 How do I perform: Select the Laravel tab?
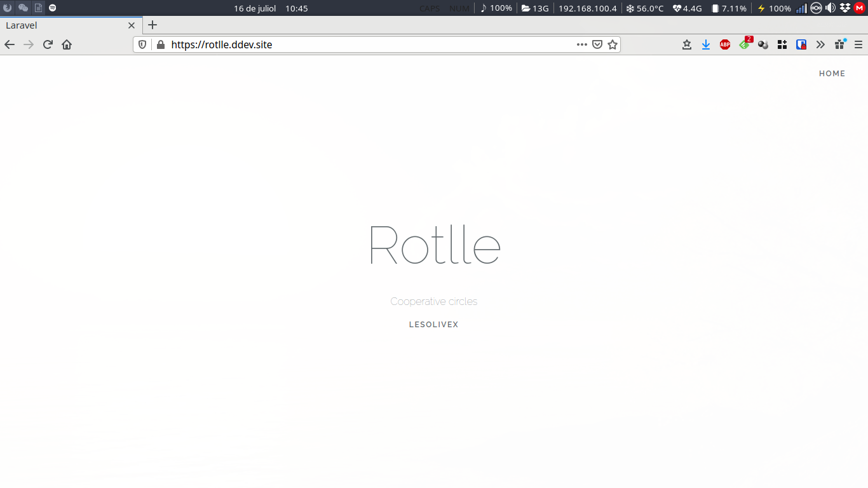coord(70,25)
